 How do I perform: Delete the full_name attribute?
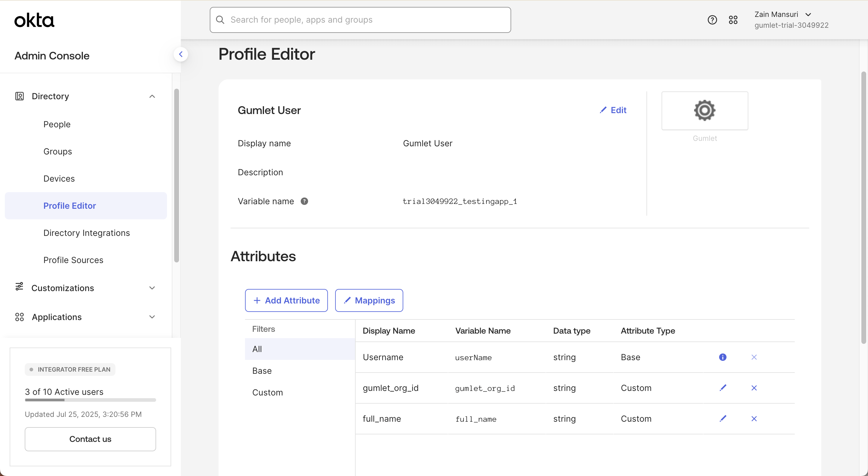[x=754, y=418]
